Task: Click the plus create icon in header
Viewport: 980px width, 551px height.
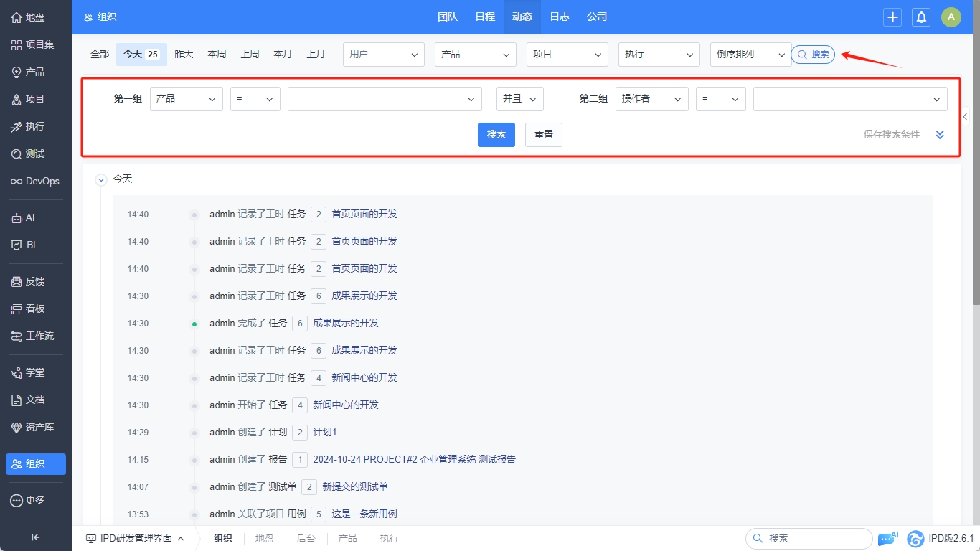Action: click(892, 17)
